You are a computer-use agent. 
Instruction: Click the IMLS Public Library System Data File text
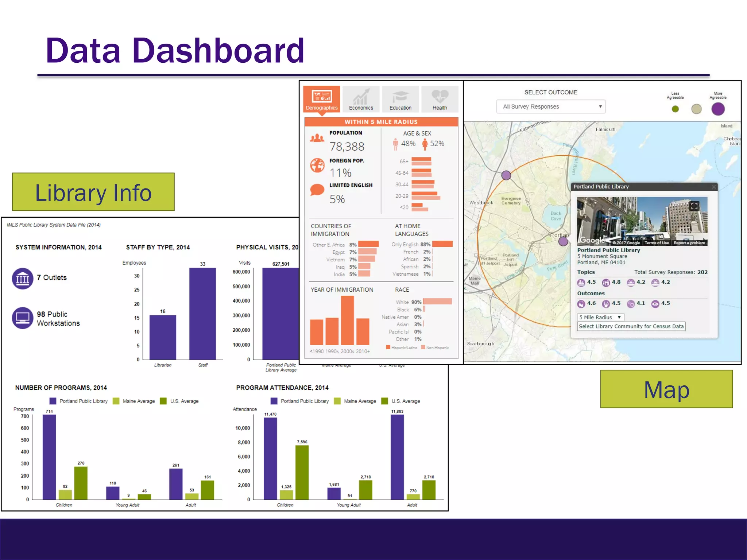[x=54, y=225]
